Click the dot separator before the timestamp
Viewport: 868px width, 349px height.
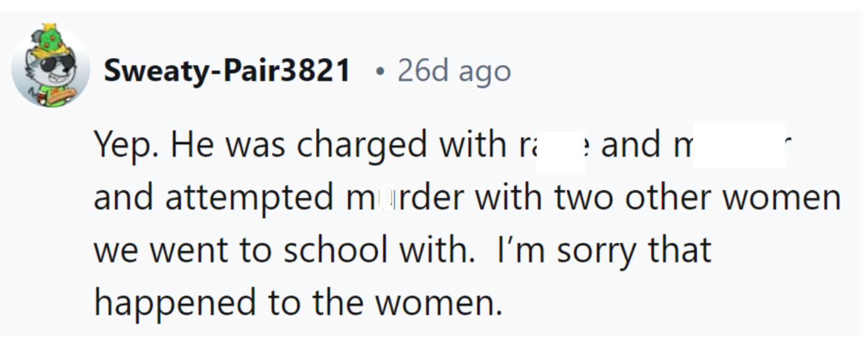(381, 72)
